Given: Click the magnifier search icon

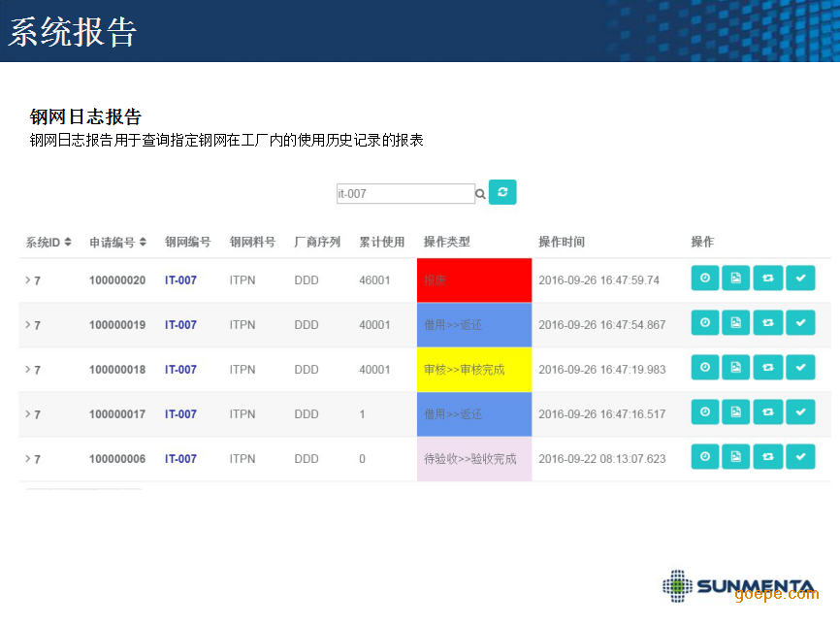Looking at the screenshot, I should click(x=480, y=194).
